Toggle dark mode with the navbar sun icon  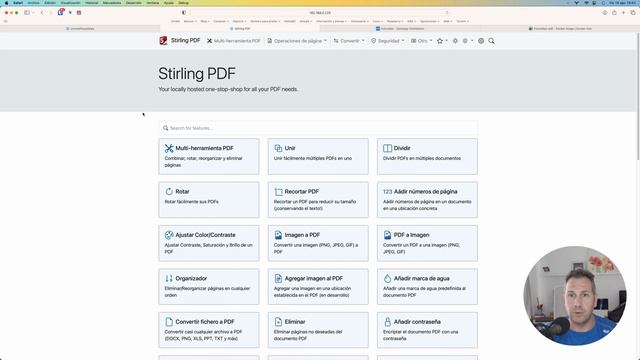tap(455, 41)
